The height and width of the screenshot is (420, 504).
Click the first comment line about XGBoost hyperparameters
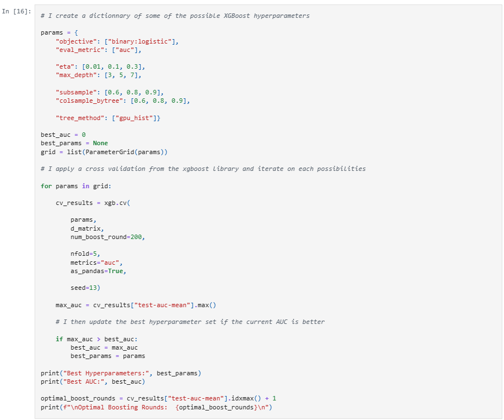click(175, 16)
